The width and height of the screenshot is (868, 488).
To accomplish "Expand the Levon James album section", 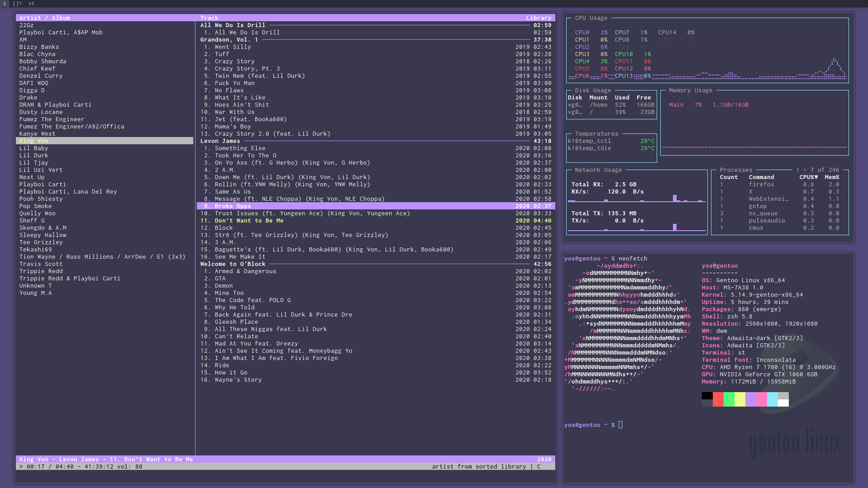I will pos(221,141).
